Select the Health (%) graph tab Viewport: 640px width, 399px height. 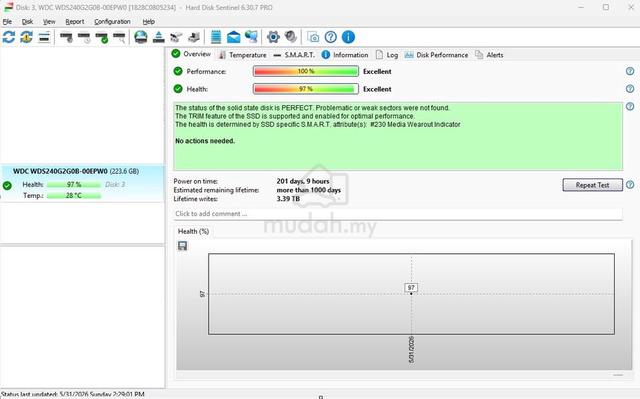pos(193,231)
